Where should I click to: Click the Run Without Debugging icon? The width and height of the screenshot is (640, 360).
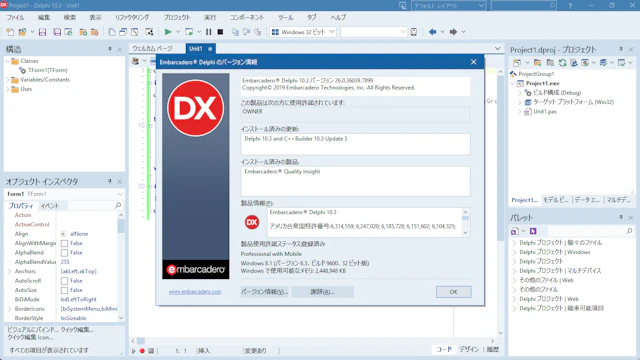(189, 32)
